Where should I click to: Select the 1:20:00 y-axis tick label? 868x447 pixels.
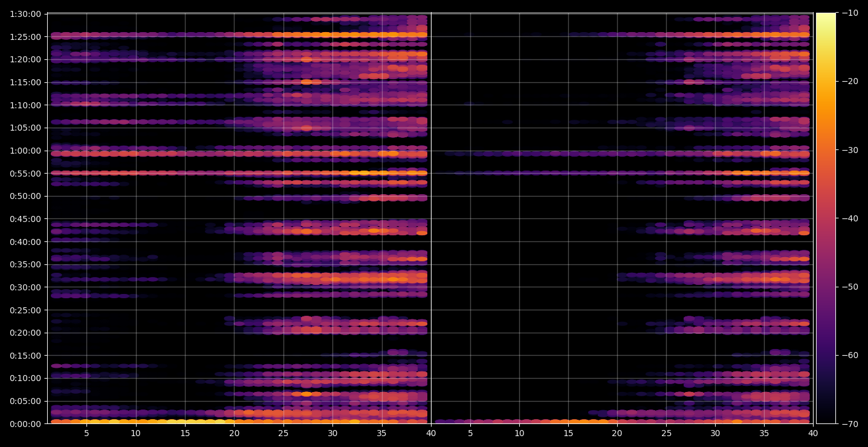tap(25, 59)
